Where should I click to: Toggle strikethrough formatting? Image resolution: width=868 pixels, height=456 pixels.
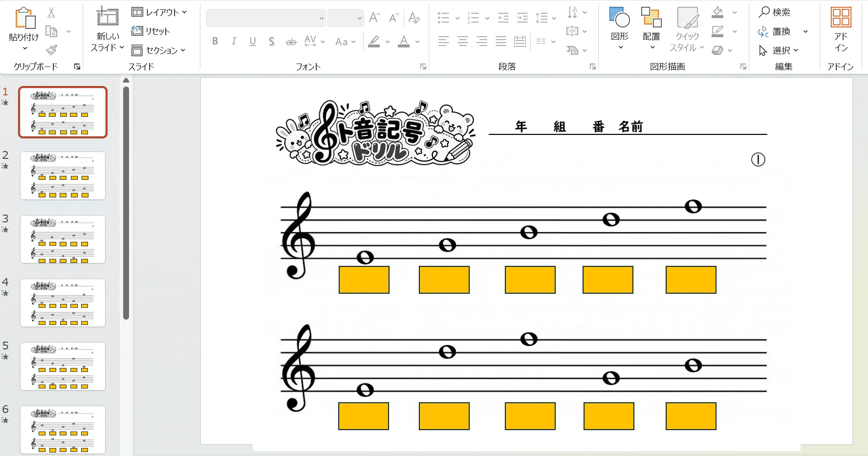(x=291, y=42)
